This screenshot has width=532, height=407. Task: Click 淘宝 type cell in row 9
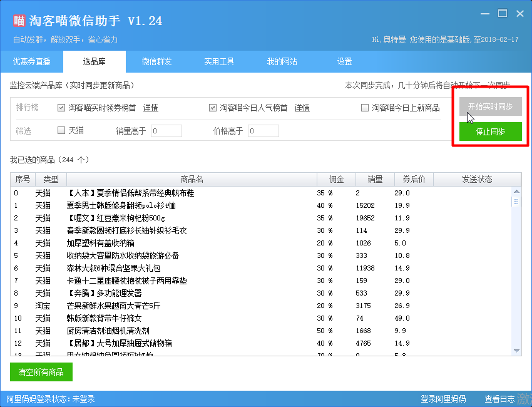click(43, 306)
